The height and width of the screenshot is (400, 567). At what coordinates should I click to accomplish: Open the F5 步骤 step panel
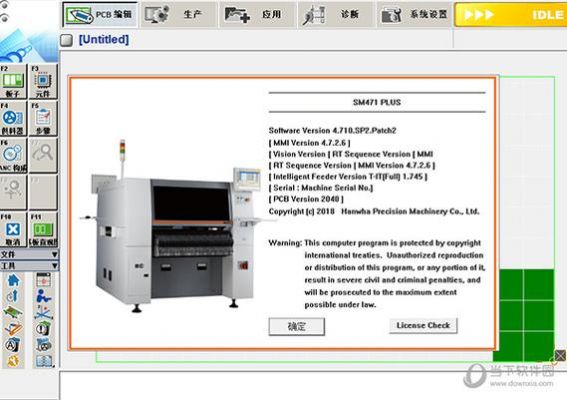click(x=43, y=119)
